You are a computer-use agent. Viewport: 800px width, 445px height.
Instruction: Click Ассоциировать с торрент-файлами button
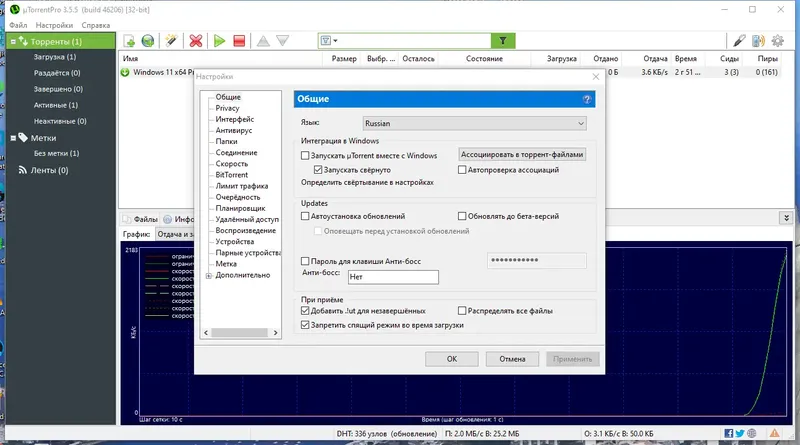point(522,154)
